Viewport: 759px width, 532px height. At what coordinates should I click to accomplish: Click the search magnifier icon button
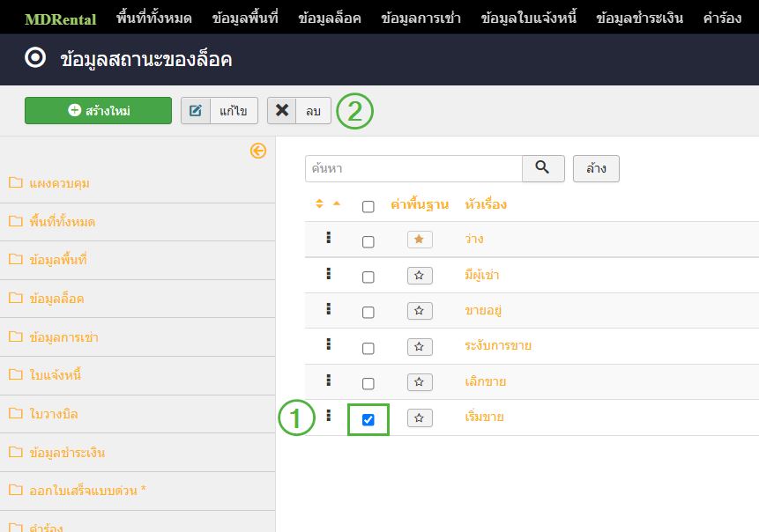point(543,168)
